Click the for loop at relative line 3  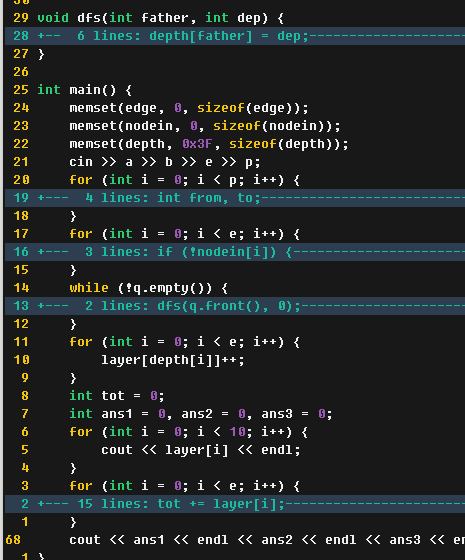[x=185, y=486]
